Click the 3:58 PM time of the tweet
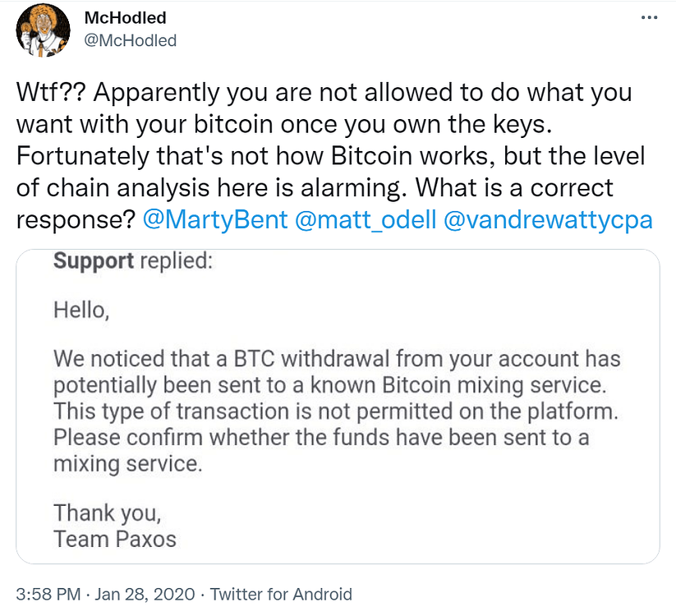The width and height of the screenshot is (676, 616). pos(49,594)
